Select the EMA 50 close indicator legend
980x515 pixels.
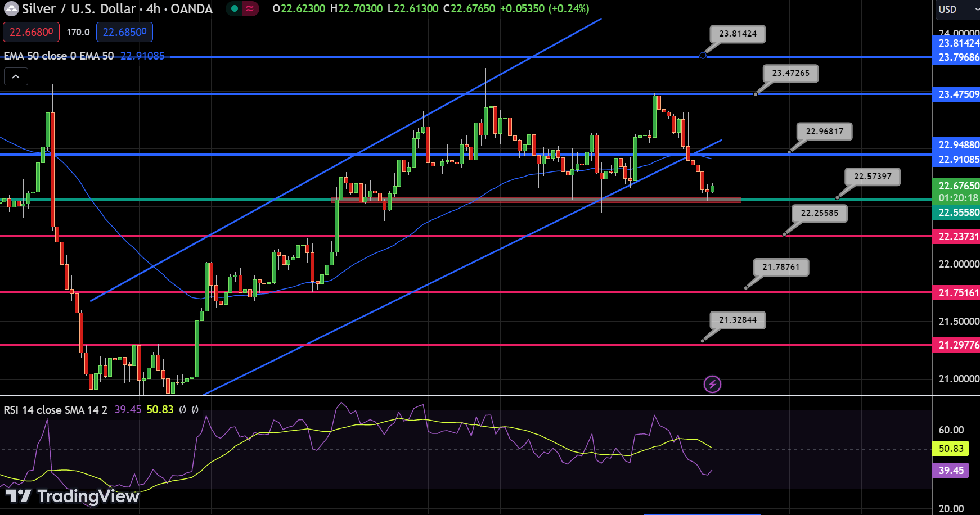(59, 56)
